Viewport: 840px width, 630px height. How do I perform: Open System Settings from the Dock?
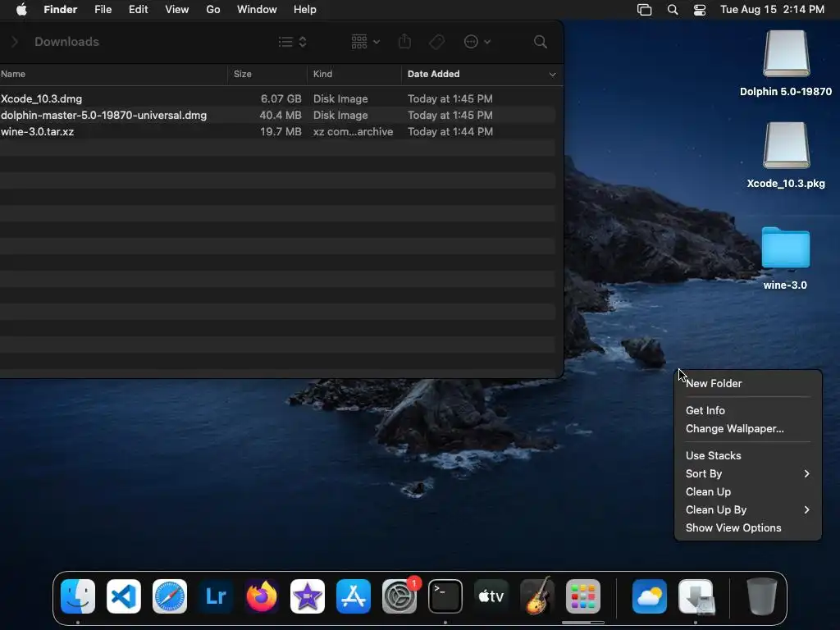[399, 596]
